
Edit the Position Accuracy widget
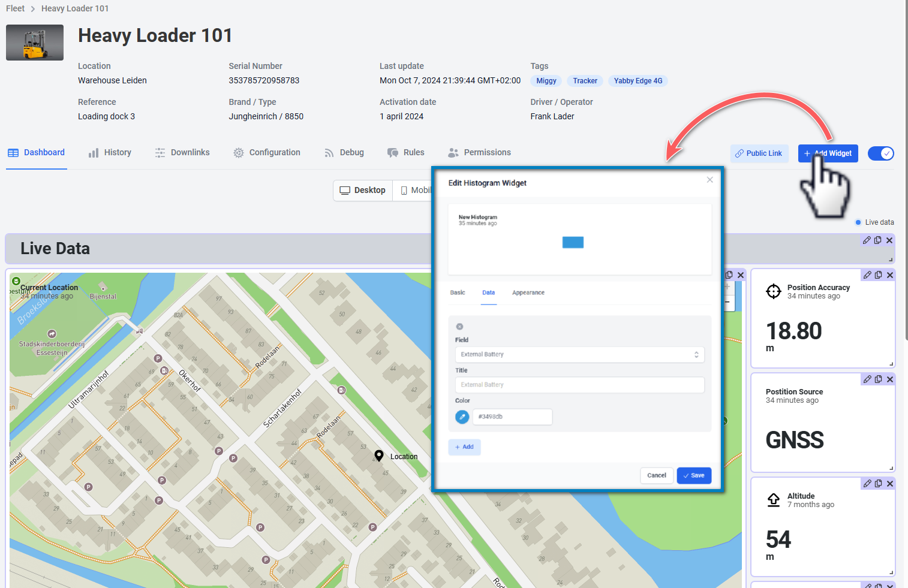[867, 275]
